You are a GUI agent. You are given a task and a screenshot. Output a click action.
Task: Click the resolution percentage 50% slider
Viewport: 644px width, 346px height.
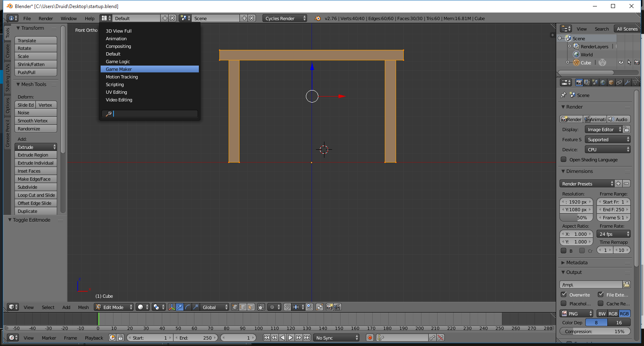coord(576,217)
